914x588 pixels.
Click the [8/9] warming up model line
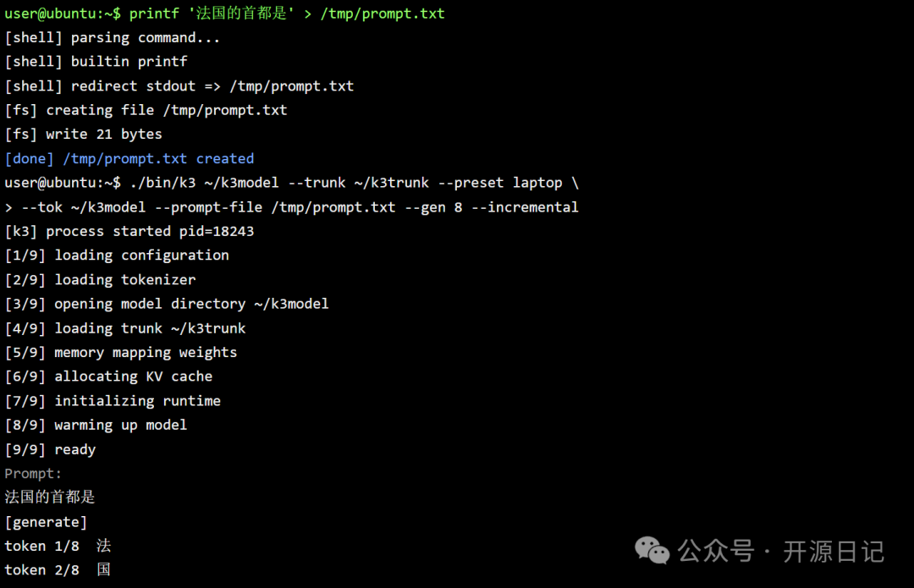(96, 425)
